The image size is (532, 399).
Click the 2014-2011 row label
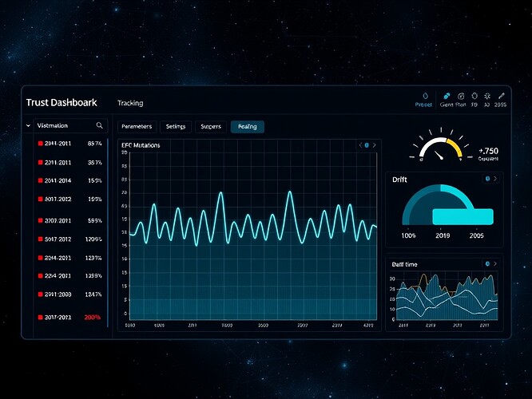click(x=58, y=258)
